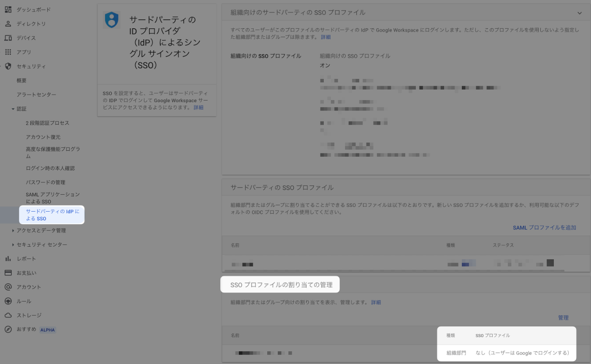Collapse 組織向けのサードパーティの SSO プロファイル chevron
The image size is (591, 364).
(x=580, y=13)
